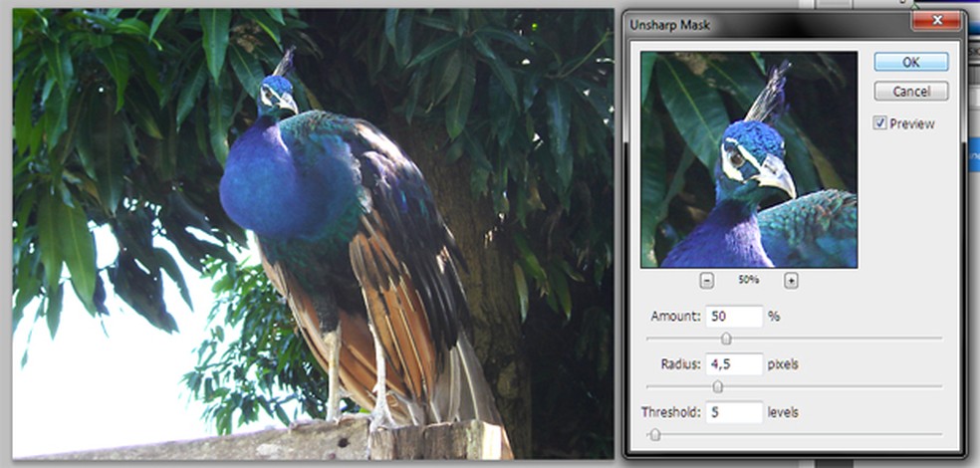Close the Unsharp Mask dialog window

[x=936, y=21]
